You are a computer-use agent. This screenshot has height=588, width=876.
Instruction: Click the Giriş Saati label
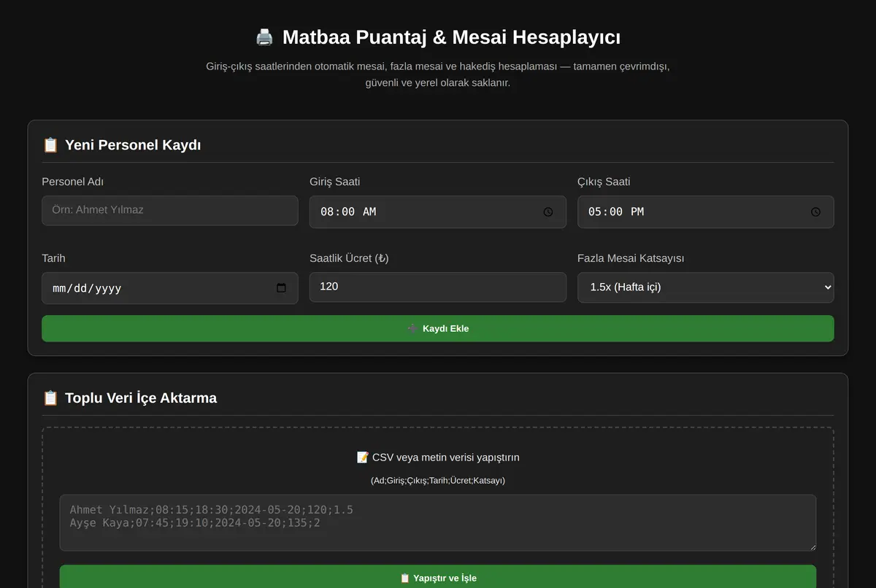click(x=334, y=182)
